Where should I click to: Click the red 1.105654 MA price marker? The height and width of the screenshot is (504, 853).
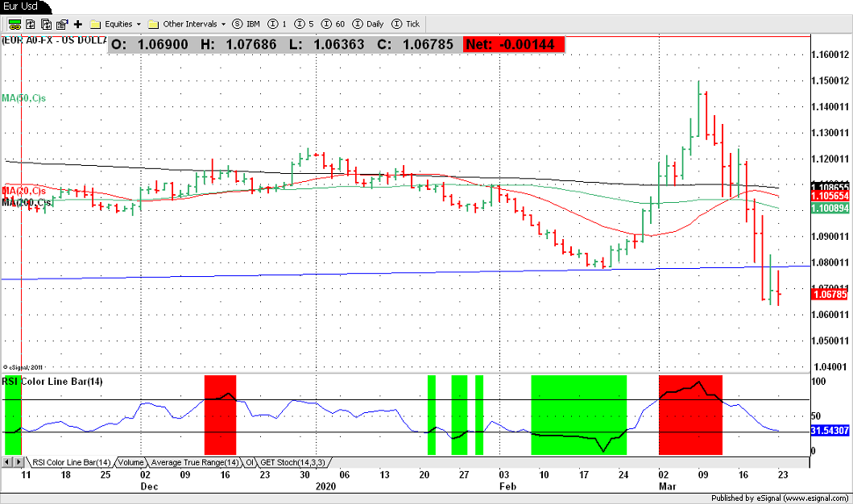(x=830, y=196)
